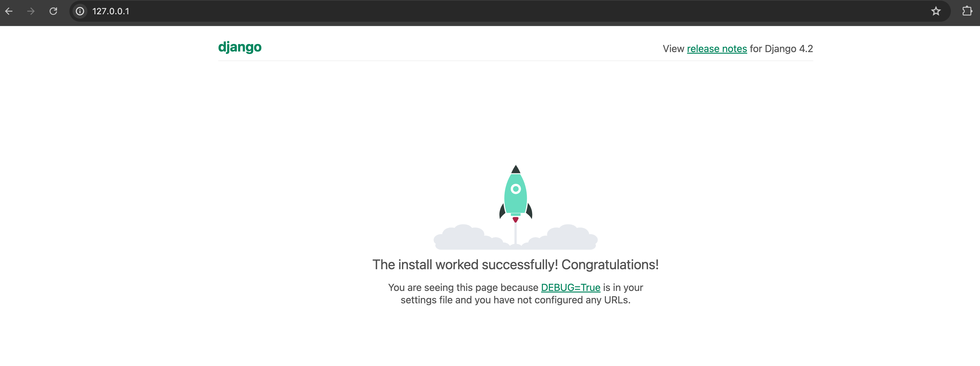Image resolution: width=980 pixels, height=366 pixels.
Task: Click empty space in the address bar
Action: [x=495, y=11]
